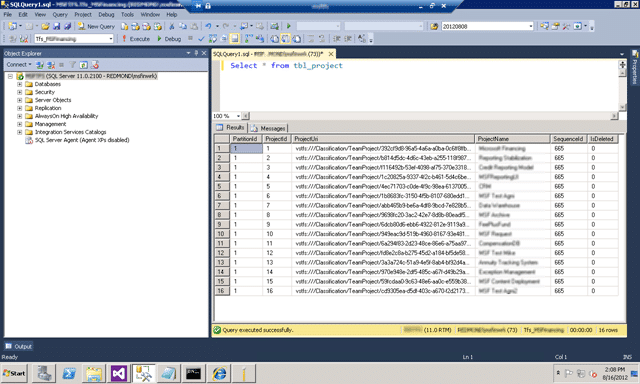This screenshot has height=384, width=640.
Task: Click the Filter funnel icon in Object Explorer
Action: [72, 65]
